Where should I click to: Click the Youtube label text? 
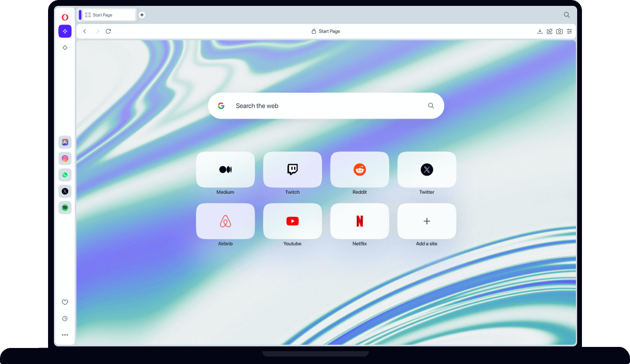(x=293, y=244)
